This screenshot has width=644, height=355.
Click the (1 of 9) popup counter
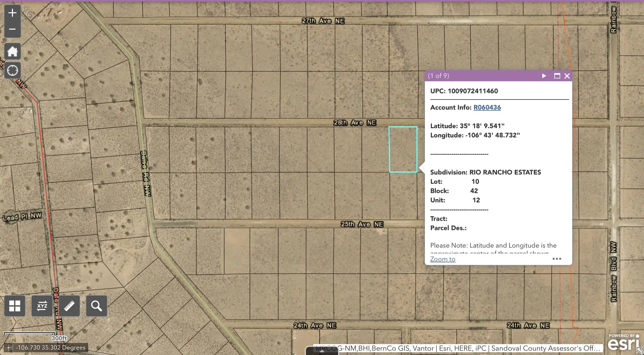tap(438, 76)
